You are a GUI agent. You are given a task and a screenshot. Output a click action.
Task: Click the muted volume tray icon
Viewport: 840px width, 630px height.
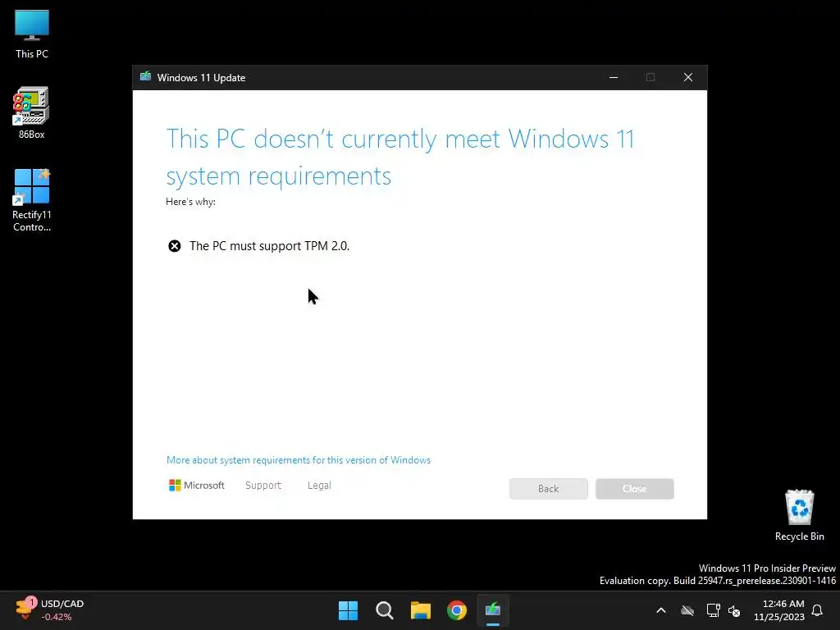pos(734,610)
